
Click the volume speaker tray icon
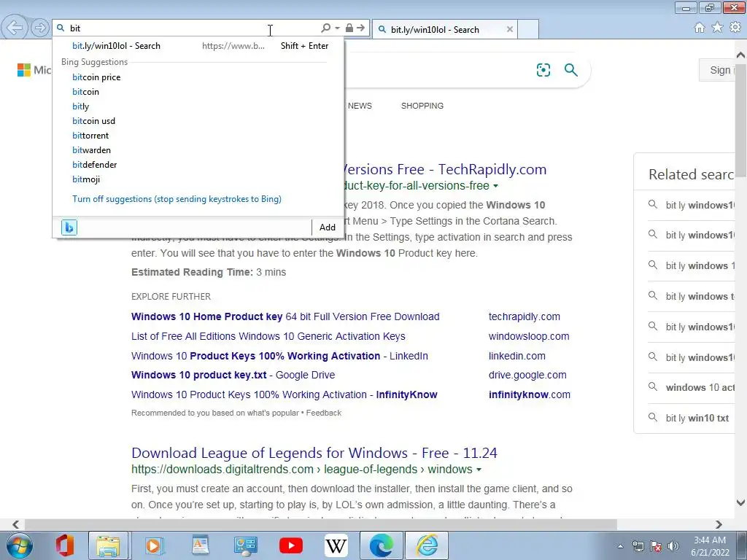(x=673, y=546)
